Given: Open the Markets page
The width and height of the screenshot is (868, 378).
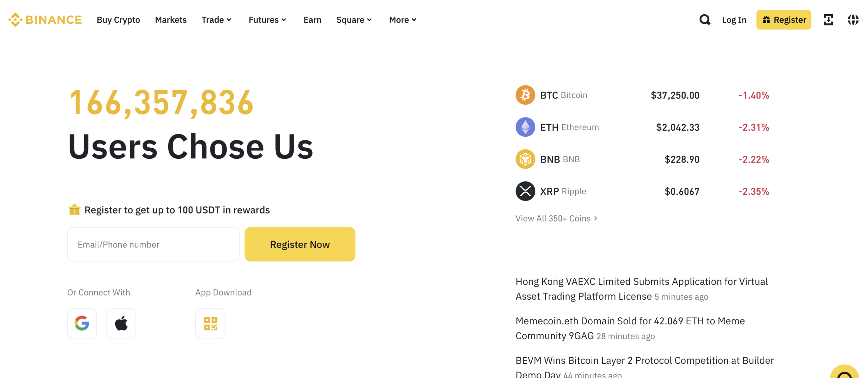Looking at the screenshot, I should [171, 20].
